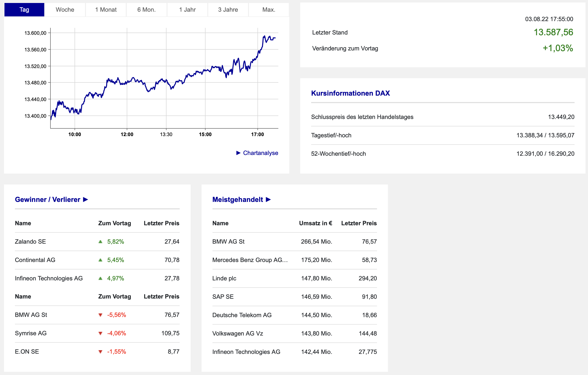Click red down triangle for BMW AG St
588x375 pixels.
(x=100, y=315)
